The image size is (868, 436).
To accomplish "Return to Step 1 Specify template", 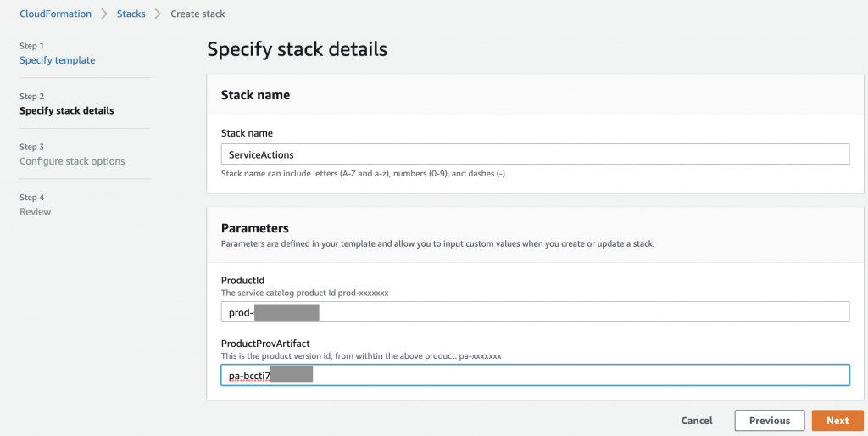I will [57, 60].
